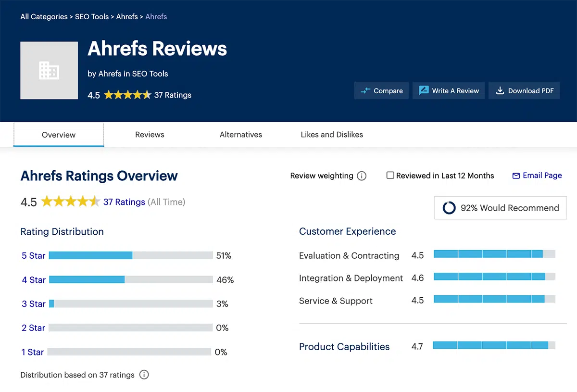Image resolution: width=577 pixels, height=392 pixels.
Task: Open the Reviews tab
Action: pos(150,135)
